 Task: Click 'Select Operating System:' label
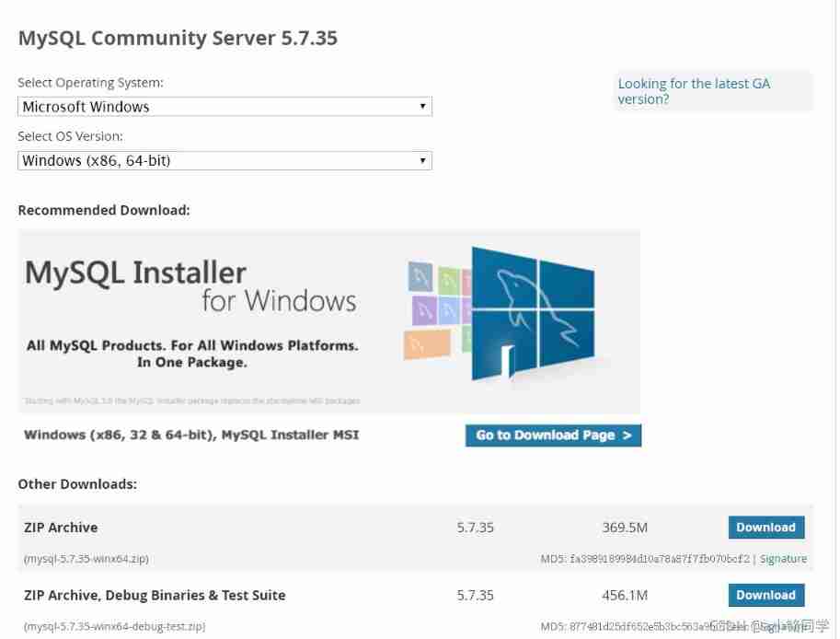(90, 83)
